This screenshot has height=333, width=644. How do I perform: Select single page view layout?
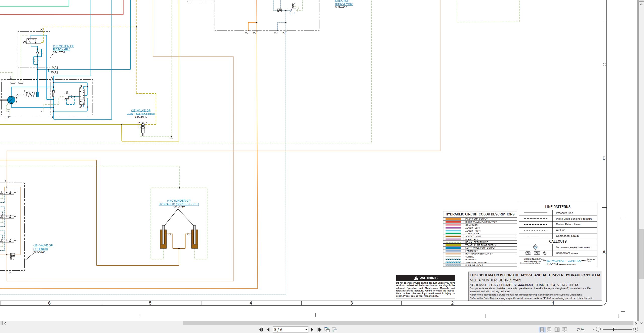coord(542,329)
